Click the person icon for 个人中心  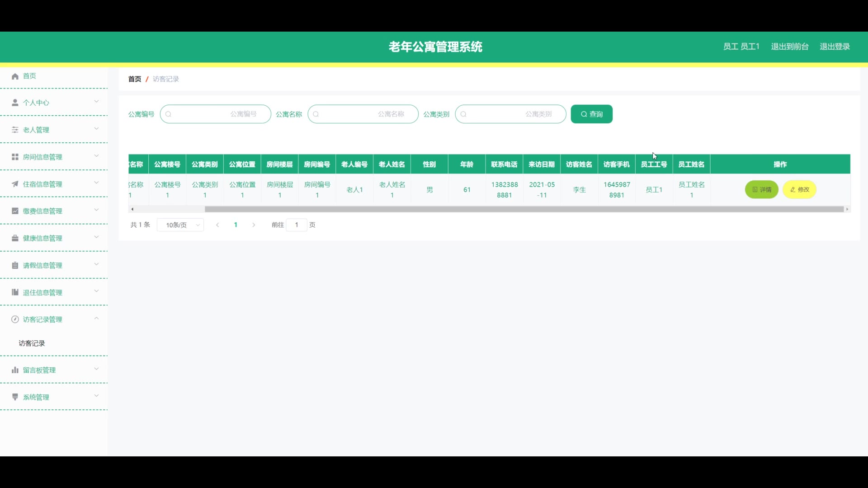tap(15, 103)
